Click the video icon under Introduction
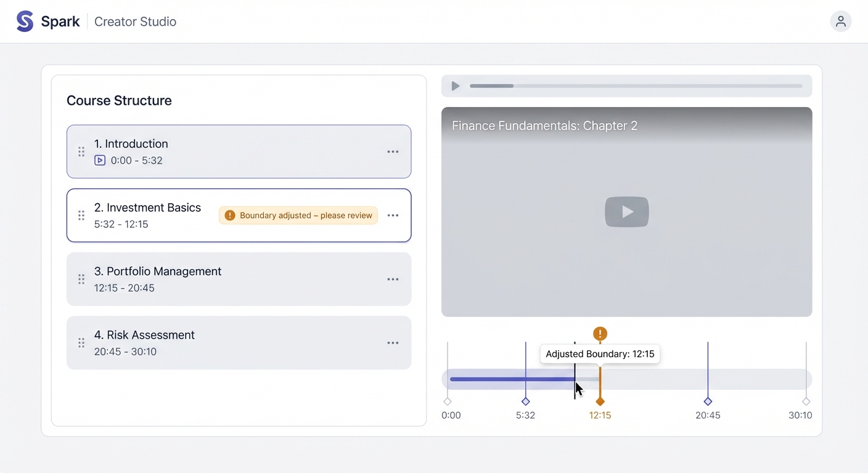868x473 pixels. click(100, 161)
